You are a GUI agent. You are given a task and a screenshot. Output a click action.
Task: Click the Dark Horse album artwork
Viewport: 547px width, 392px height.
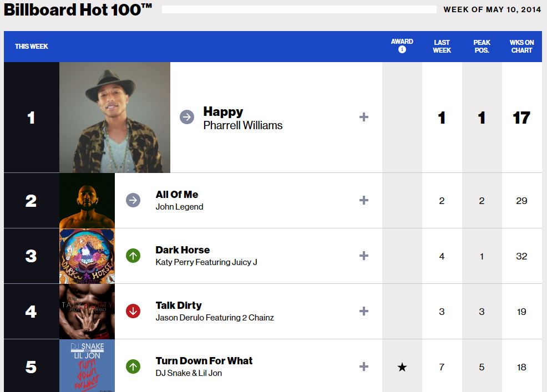tap(87, 256)
